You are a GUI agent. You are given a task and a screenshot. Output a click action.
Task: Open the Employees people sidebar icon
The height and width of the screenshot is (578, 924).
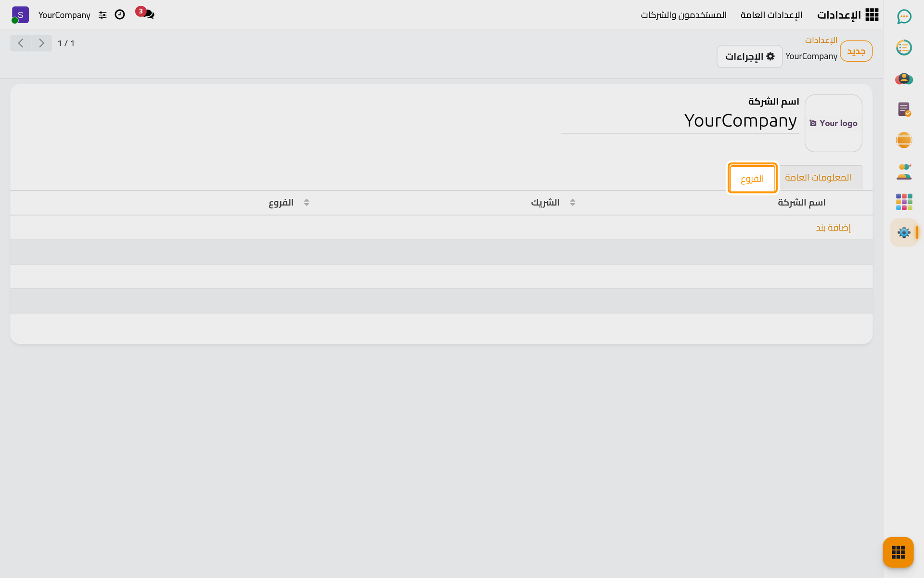click(x=904, y=171)
